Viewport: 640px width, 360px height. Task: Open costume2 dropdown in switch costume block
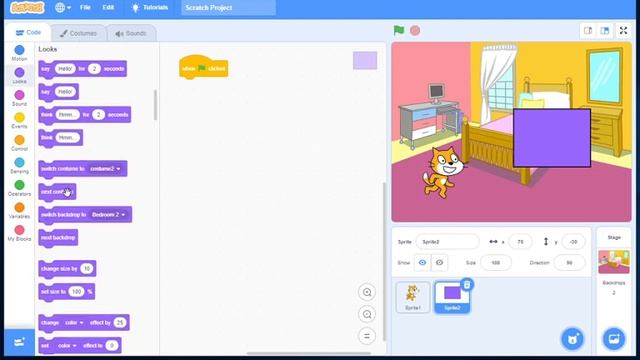[105, 169]
